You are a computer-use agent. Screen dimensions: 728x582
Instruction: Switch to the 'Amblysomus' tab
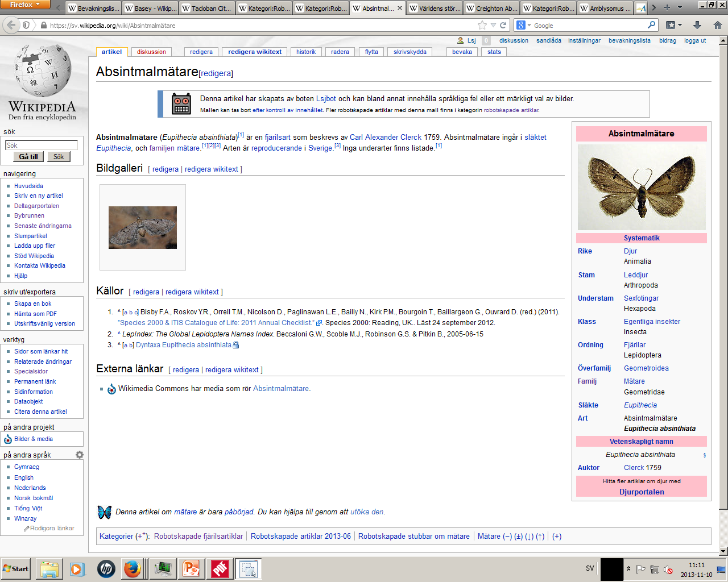(606, 9)
